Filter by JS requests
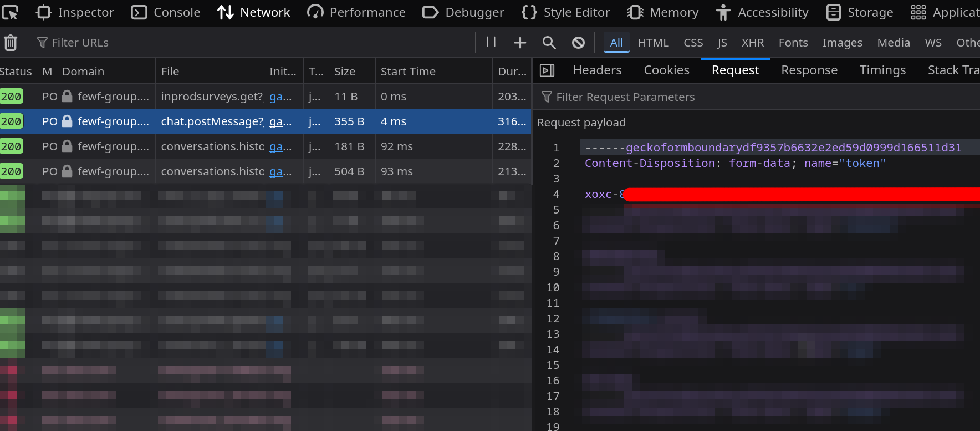This screenshot has width=980, height=431. click(x=722, y=43)
